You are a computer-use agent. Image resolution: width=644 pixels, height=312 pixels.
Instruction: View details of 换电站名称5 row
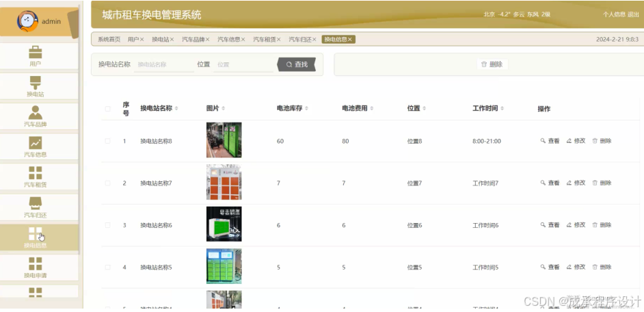(x=550, y=268)
